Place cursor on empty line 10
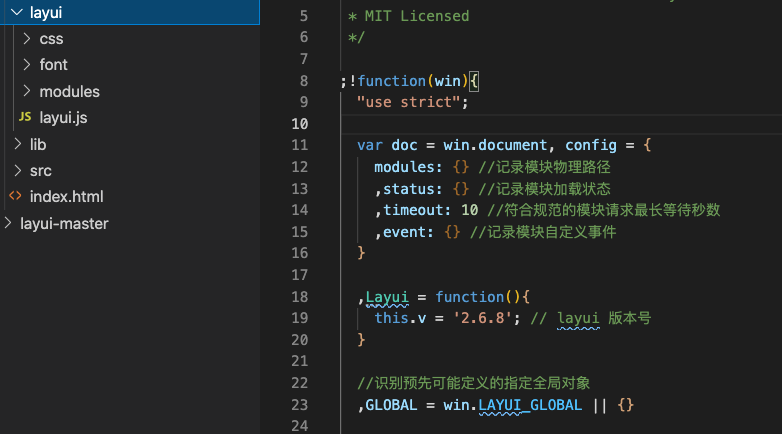 561,124
